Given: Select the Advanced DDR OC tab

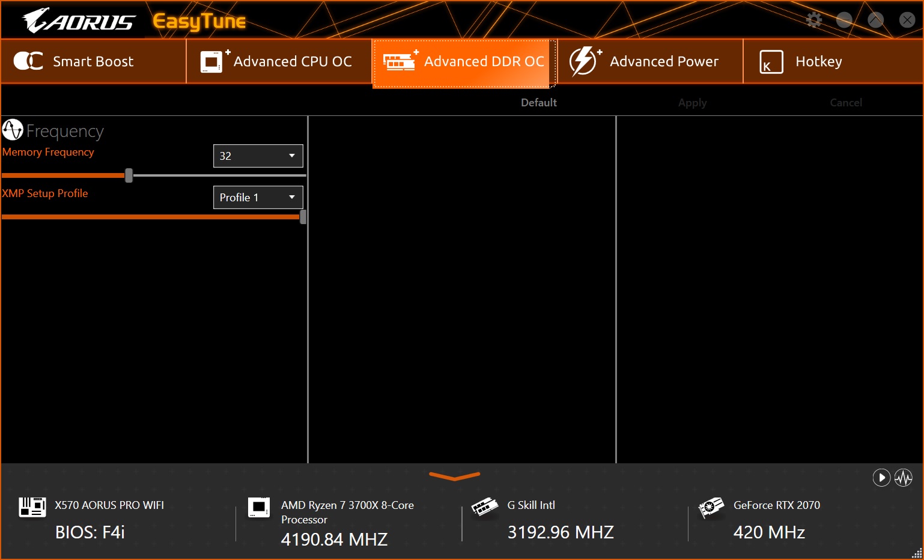Looking at the screenshot, I should coord(464,63).
